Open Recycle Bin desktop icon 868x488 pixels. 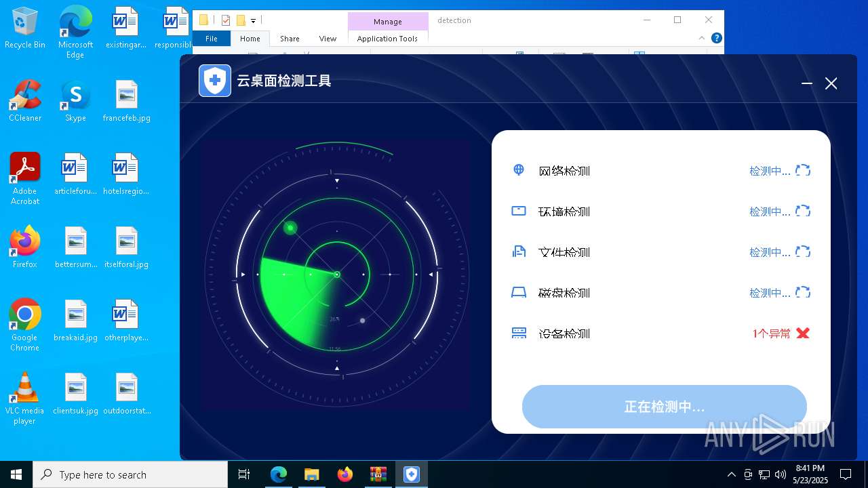coord(25,28)
